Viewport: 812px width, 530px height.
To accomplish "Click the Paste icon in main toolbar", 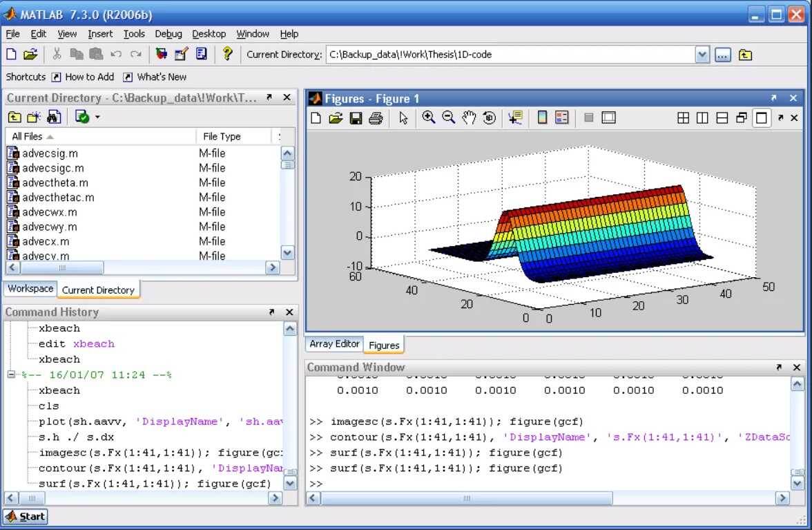I will 96,54.
